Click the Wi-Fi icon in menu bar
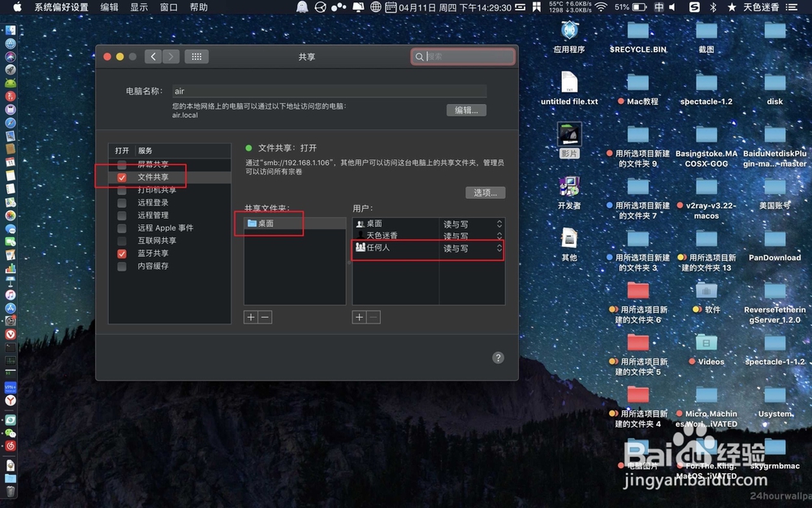Image resolution: width=812 pixels, height=508 pixels. pyautogui.click(x=601, y=7)
